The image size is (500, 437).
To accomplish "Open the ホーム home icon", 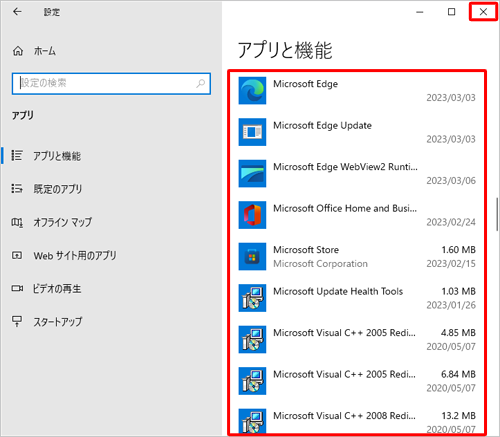I will click(x=18, y=51).
